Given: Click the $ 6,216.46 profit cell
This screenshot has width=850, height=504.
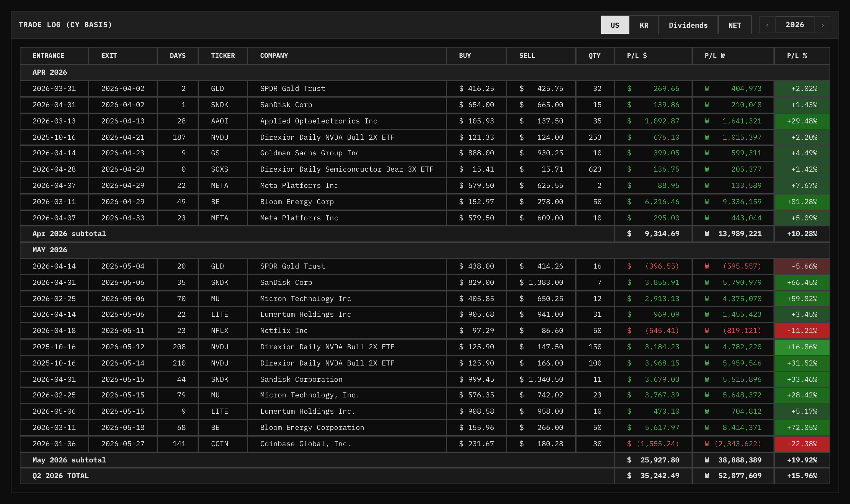Looking at the screenshot, I should 653,202.
